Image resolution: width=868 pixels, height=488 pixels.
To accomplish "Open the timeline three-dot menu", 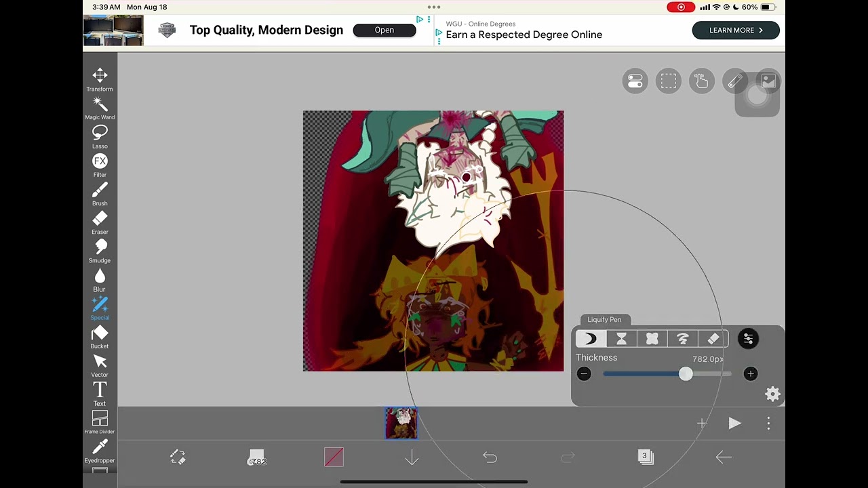I will point(768,423).
